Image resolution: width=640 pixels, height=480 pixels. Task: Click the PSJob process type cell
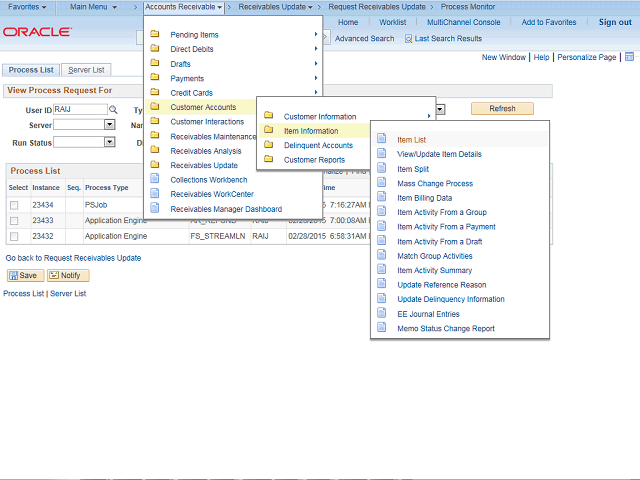click(96, 205)
